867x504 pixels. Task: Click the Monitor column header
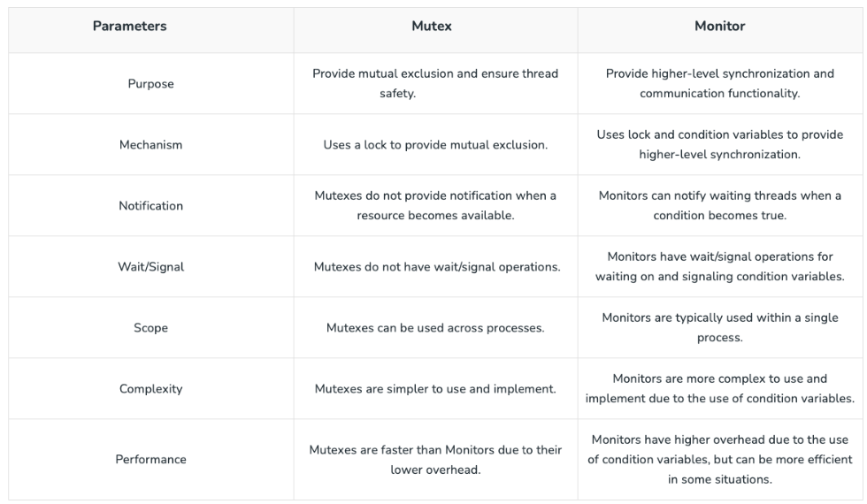point(720,26)
